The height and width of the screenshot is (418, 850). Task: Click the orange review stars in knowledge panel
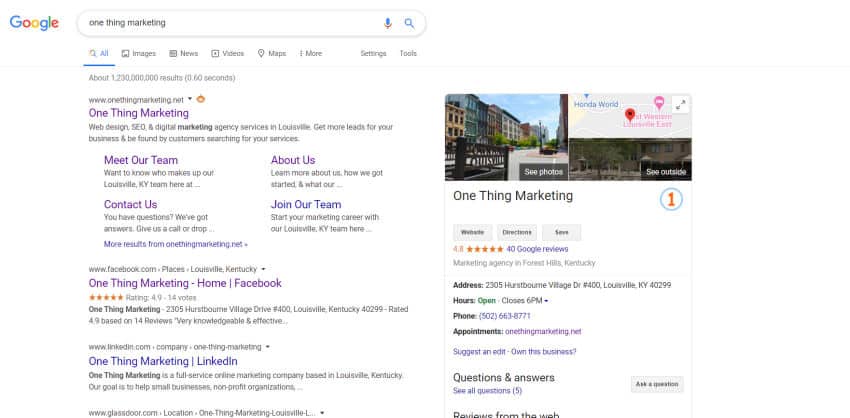485,249
